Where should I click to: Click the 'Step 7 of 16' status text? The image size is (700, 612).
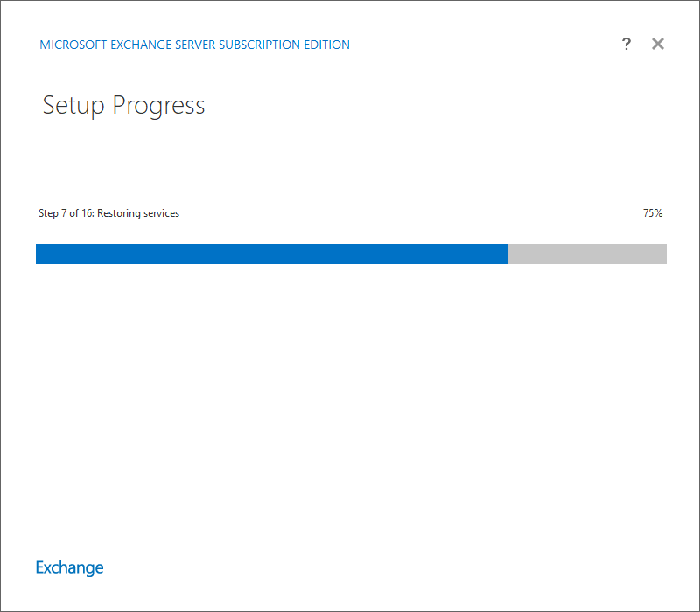(66, 213)
